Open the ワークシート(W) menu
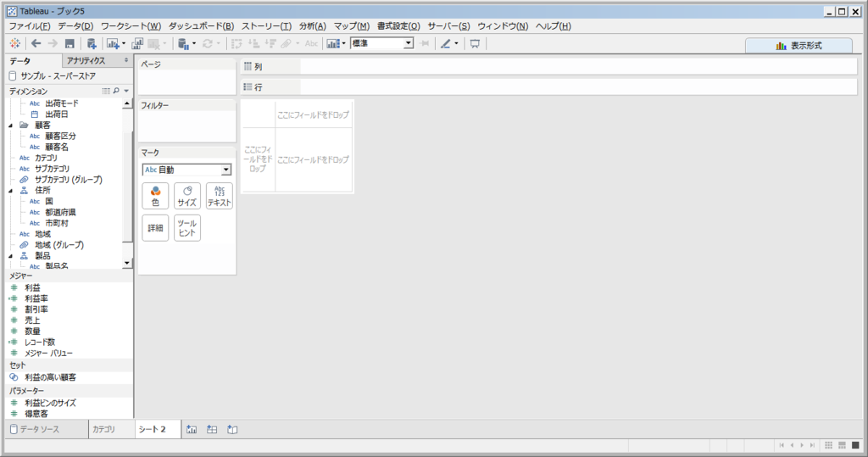Screen dimensions: 868x457 (131, 26)
